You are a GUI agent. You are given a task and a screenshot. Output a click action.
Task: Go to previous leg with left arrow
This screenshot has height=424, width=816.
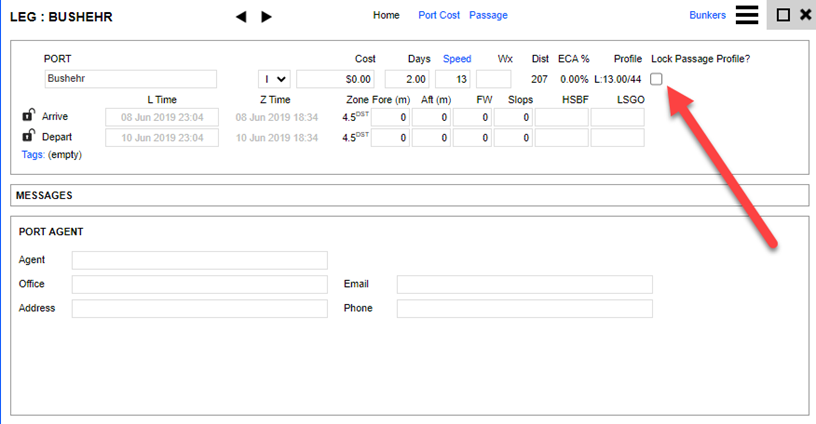click(240, 16)
